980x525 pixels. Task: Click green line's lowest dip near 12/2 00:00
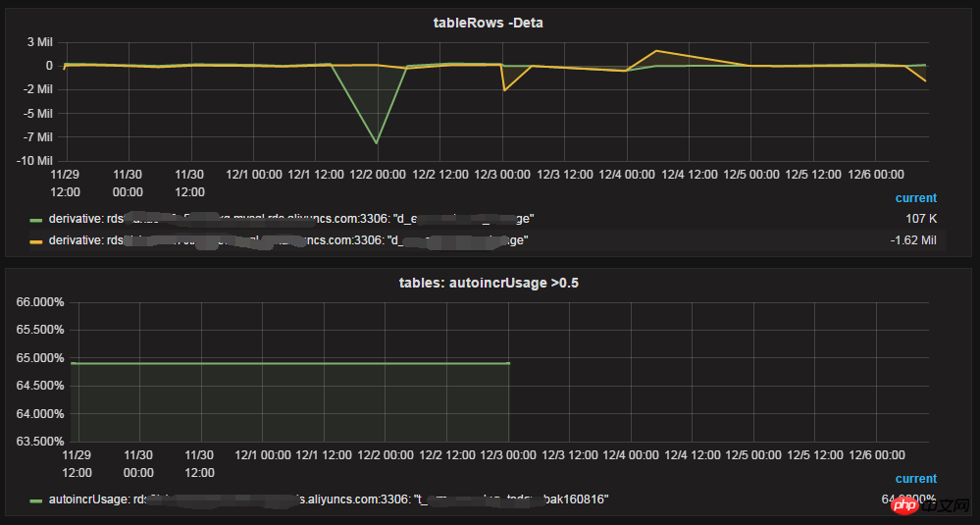pos(377,143)
